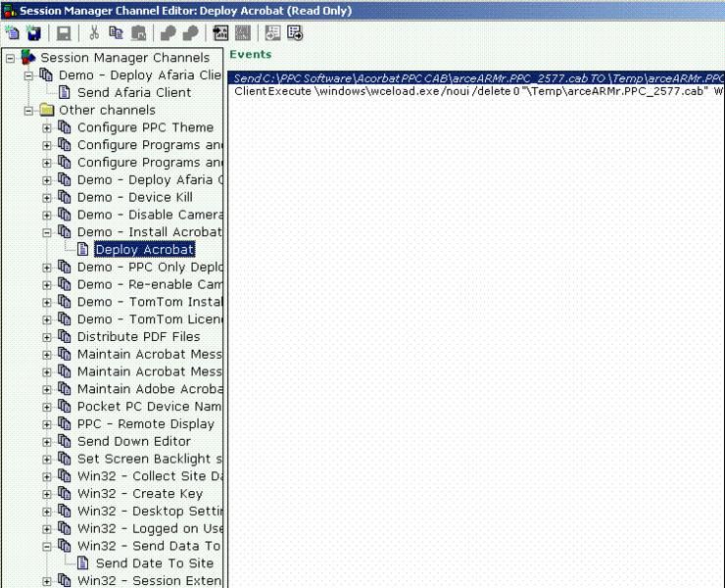The image size is (725, 588).
Task: Expand the Win32 - Session Exten node
Action: pyautogui.click(x=47, y=581)
